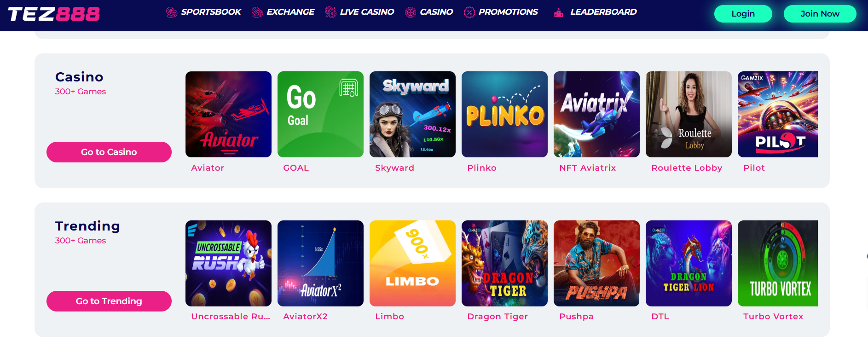Click the Leaderboard podium icon
The width and height of the screenshot is (868, 346).
[x=559, y=13]
